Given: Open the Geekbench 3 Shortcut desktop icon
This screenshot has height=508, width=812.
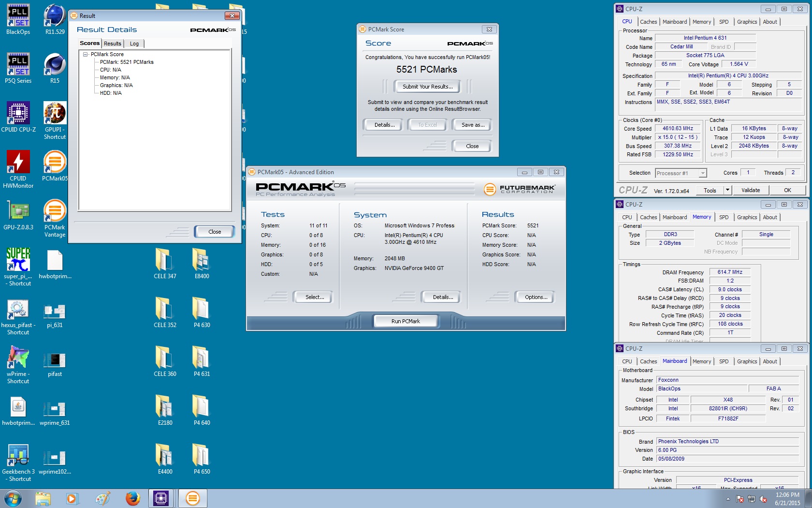Looking at the screenshot, I should coord(18,463).
